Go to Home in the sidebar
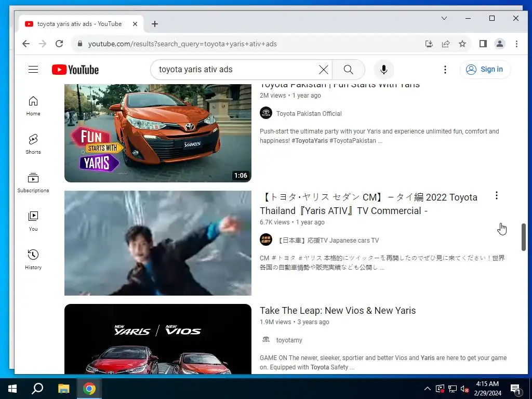 [33, 106]
